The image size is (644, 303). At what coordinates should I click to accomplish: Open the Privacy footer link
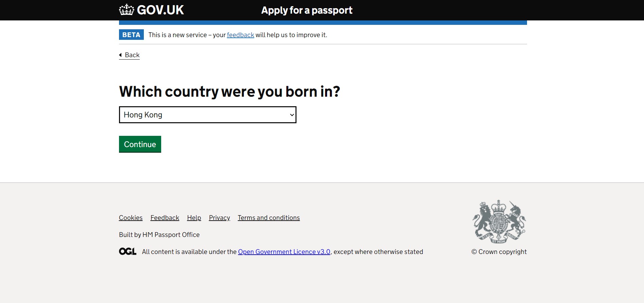click(219, 218)
